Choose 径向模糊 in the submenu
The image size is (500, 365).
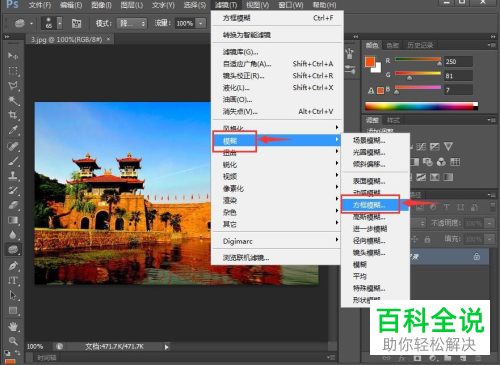(375, 241)
